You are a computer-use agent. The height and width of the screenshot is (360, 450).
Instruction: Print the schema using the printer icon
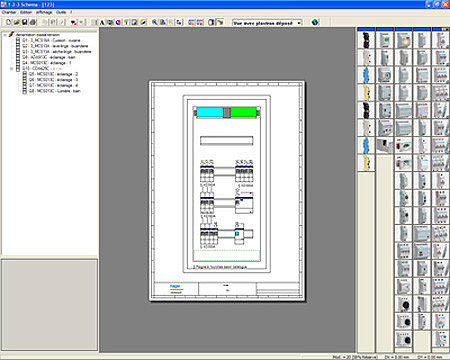click(x=33, y=22)
